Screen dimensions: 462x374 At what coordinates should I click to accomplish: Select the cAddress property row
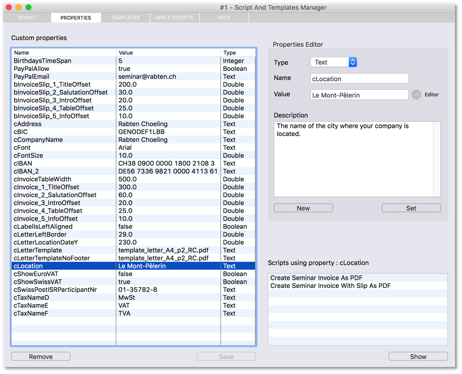[x=133, y=124]
